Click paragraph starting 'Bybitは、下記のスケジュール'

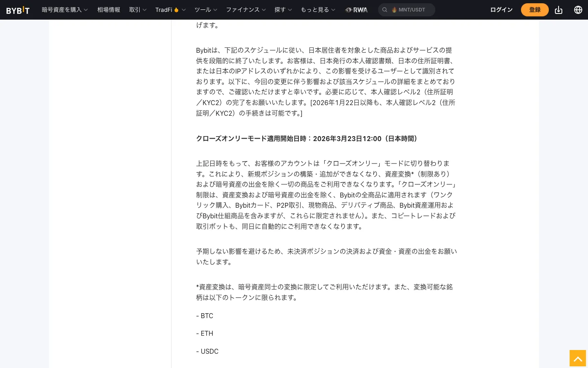[x=326, y=82]
